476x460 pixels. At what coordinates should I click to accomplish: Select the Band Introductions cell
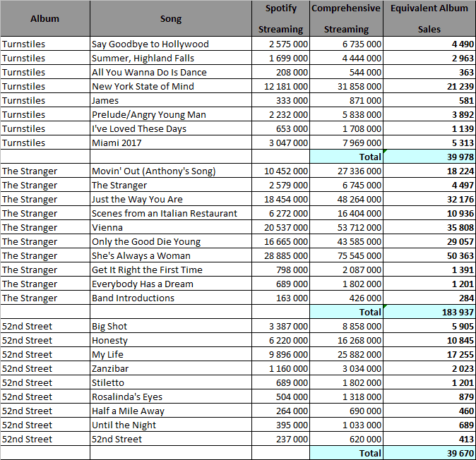171,298
